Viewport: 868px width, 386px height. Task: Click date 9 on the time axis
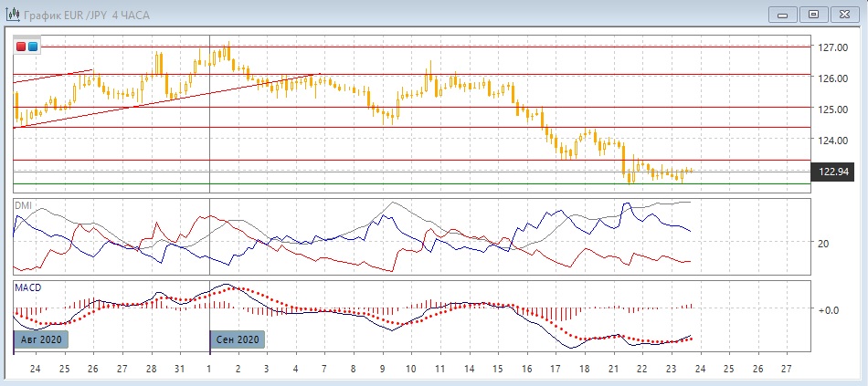click(383, 369)
